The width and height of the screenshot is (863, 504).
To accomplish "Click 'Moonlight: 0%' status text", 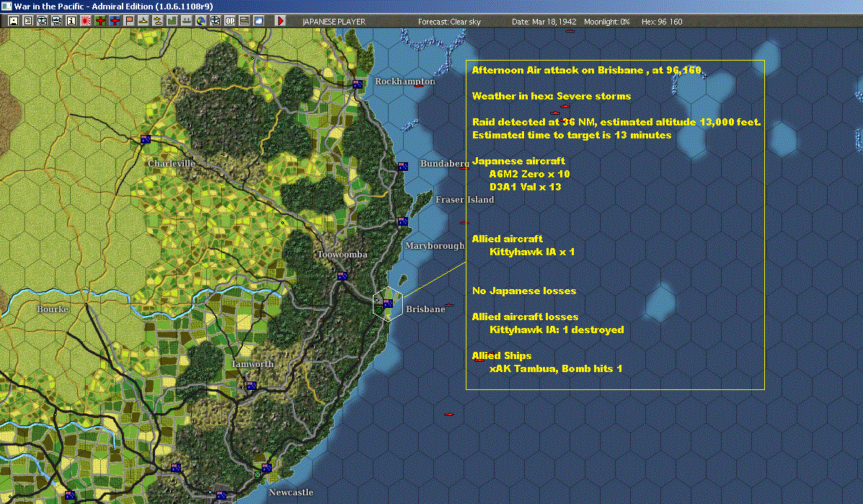I will [x=606, y=22].
